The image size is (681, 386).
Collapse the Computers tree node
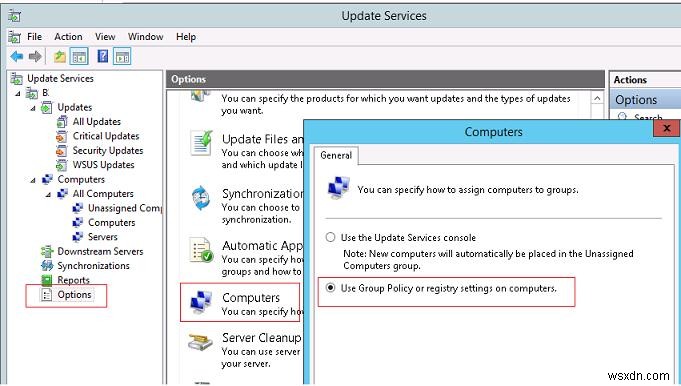click(33, 180)
